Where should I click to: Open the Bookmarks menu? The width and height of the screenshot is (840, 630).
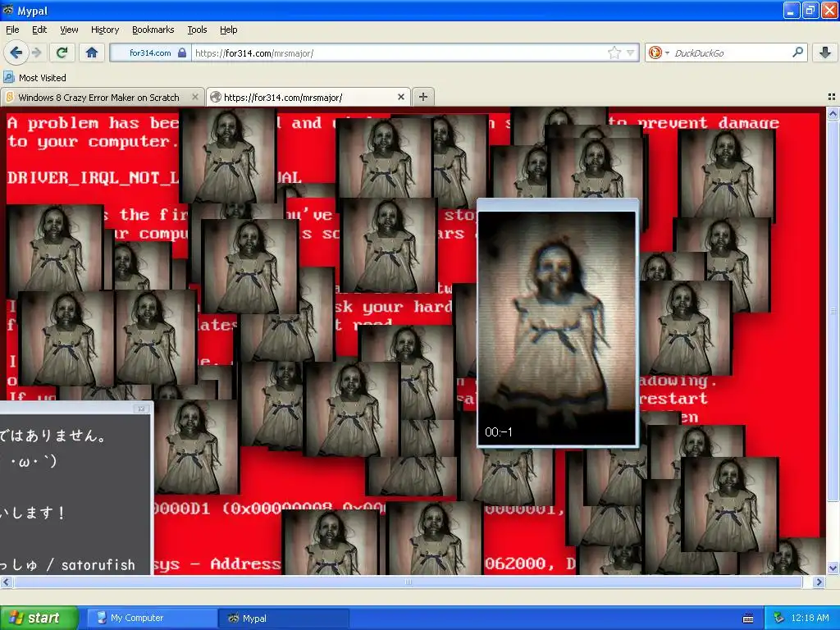153,30
